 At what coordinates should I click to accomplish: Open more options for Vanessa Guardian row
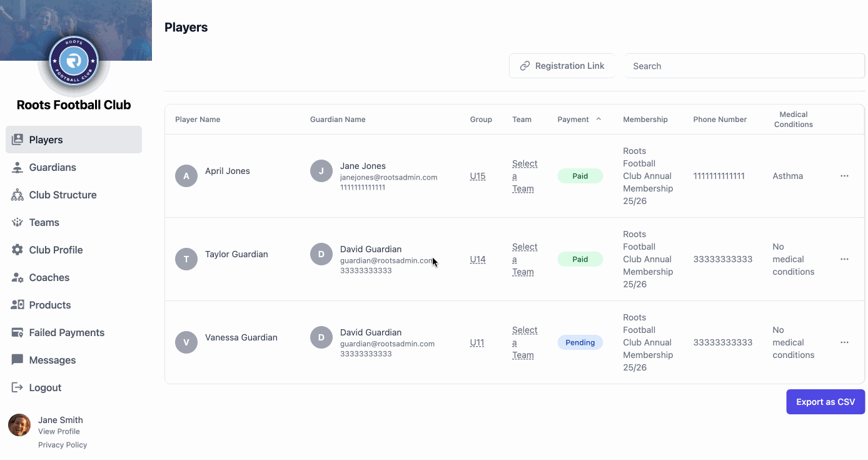(x=844, y=342)
